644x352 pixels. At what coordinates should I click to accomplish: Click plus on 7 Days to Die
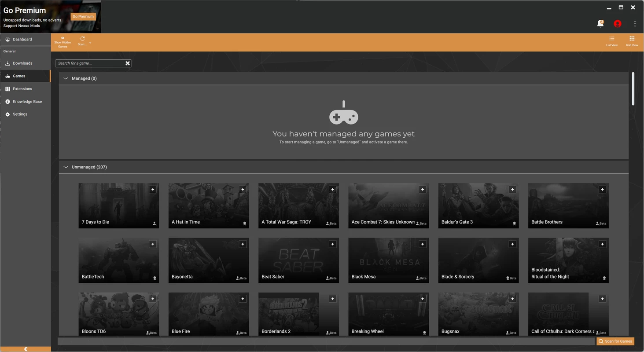point(153,190)
